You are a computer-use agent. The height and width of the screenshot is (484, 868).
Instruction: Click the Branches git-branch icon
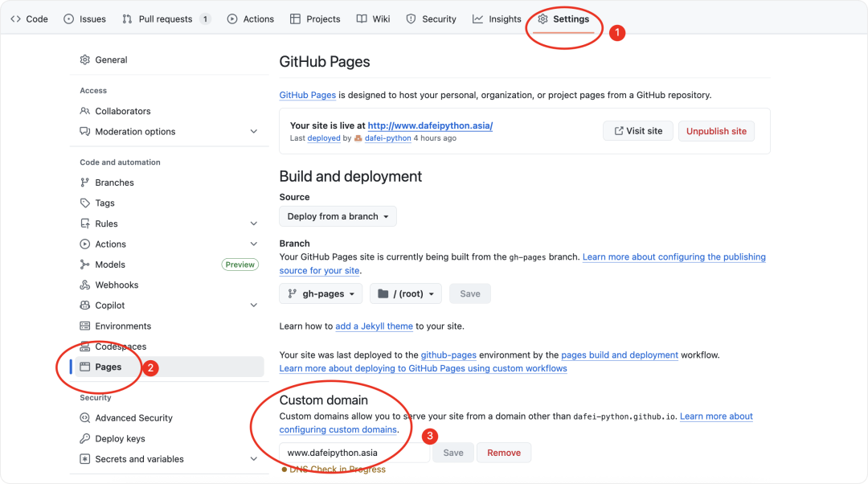84,183
